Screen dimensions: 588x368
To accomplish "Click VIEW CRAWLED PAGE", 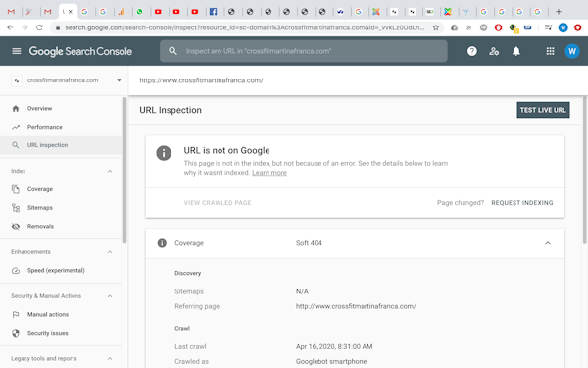I will click(218, 203).
